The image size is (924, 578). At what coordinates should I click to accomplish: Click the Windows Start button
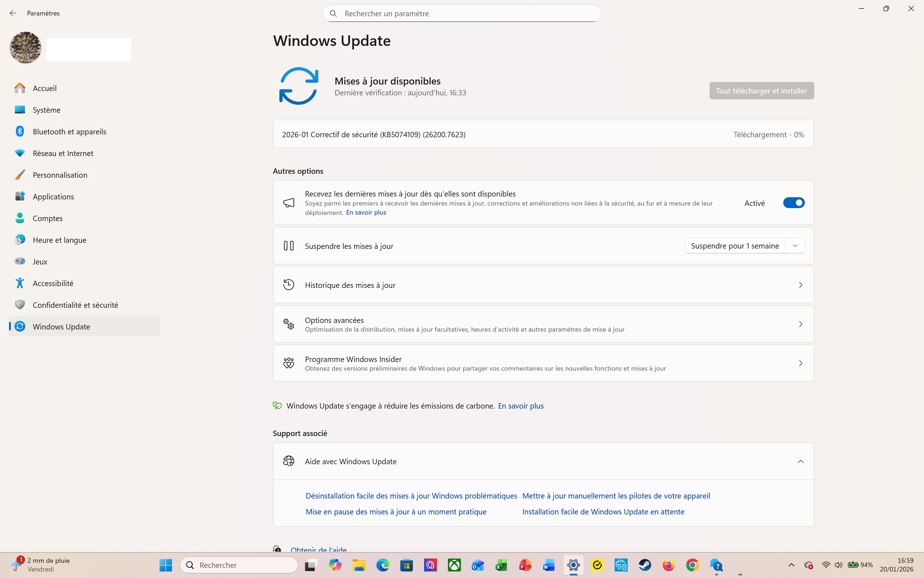166,565
